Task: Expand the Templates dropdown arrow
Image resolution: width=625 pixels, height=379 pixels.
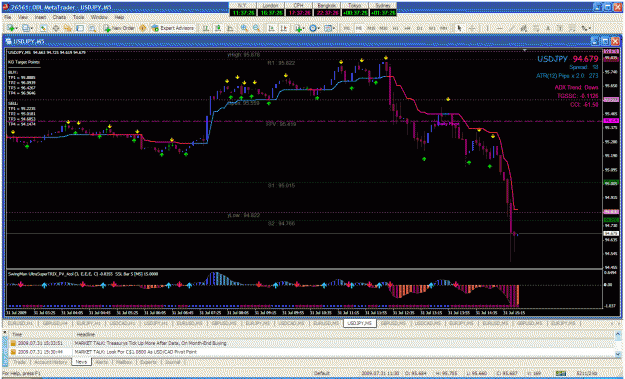Action: tap(334, 28)
